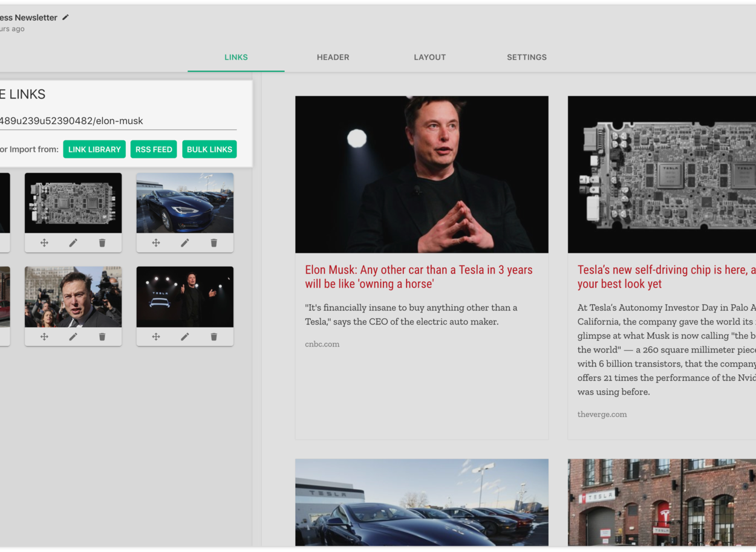Open the HEADER tab
Viewport: 756px width, 552px height.
[333, 57]
